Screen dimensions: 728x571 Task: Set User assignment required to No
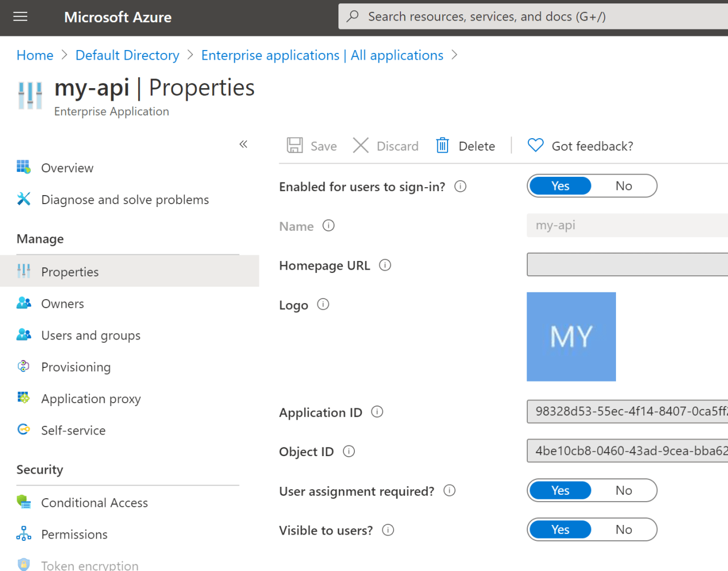[623, 490]
